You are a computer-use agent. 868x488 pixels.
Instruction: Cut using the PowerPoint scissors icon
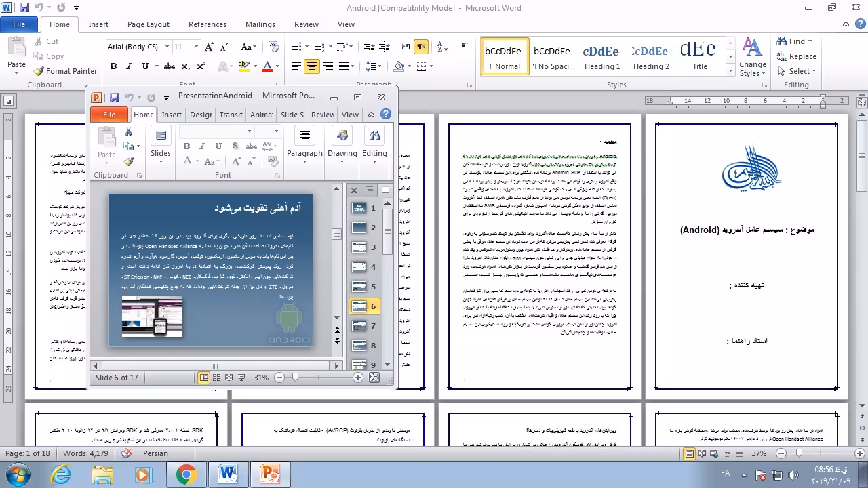129,131
